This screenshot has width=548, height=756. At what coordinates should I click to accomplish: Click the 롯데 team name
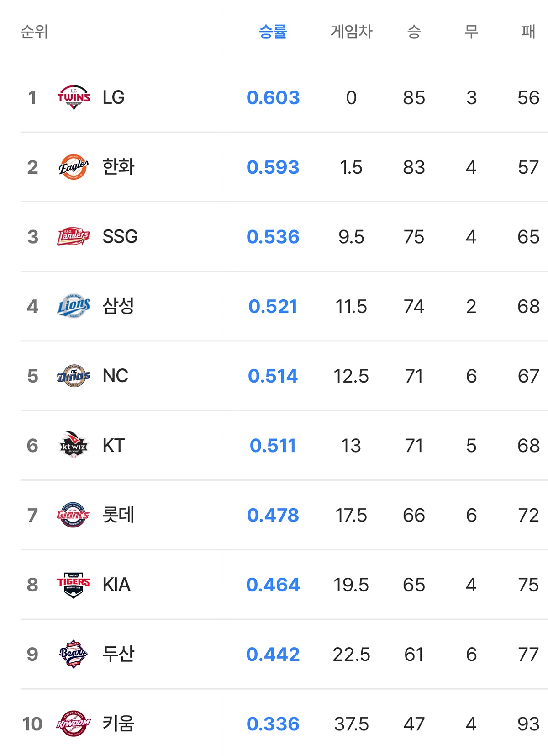118,515
